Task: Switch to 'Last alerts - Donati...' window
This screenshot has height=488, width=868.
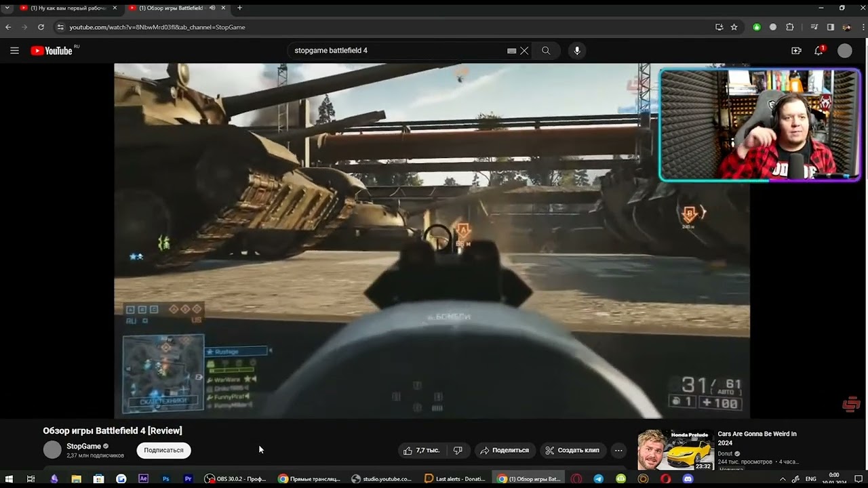Action: coord(455,479)
